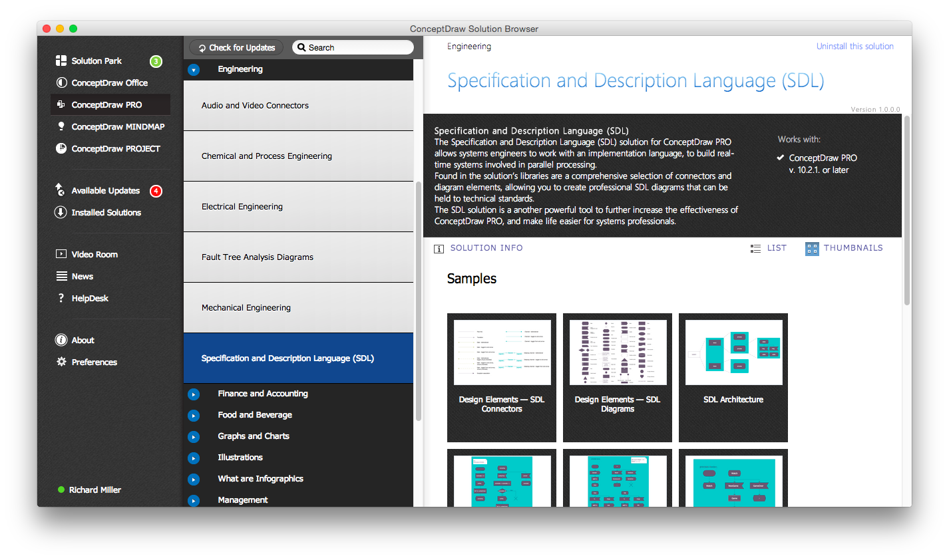Select Mechanical Engineering solution
Screen dimensions: 949x560
298,308
